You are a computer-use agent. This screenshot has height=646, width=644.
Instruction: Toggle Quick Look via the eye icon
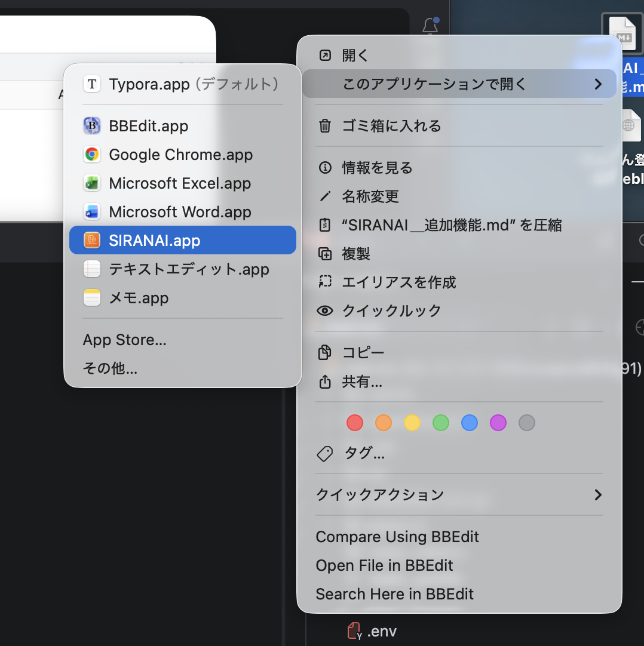[x=325, y=310]
